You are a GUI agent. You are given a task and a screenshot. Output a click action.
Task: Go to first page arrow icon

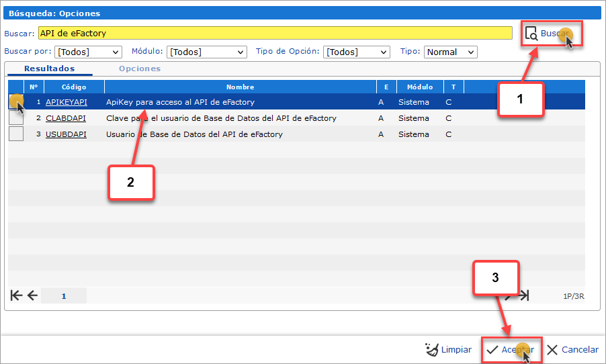pos(16,295)
